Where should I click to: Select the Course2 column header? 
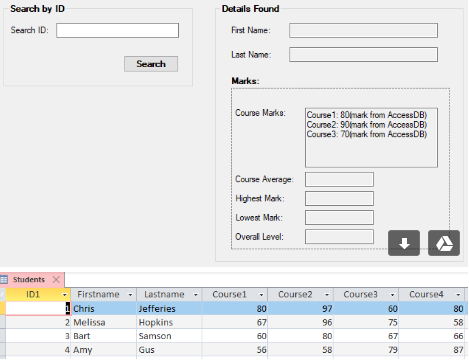click(300, 295)
